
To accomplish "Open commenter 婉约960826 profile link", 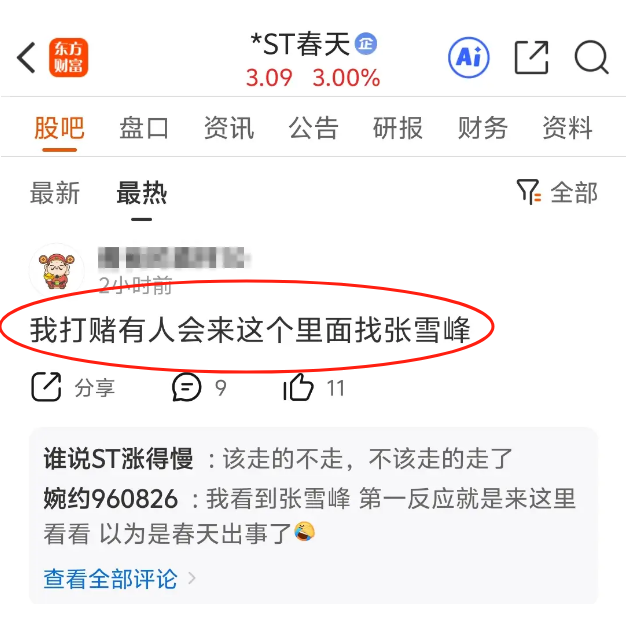I will click(110, 499).
